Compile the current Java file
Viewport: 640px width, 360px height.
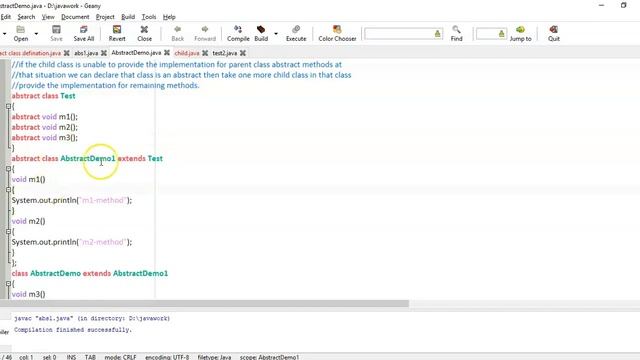238,33
